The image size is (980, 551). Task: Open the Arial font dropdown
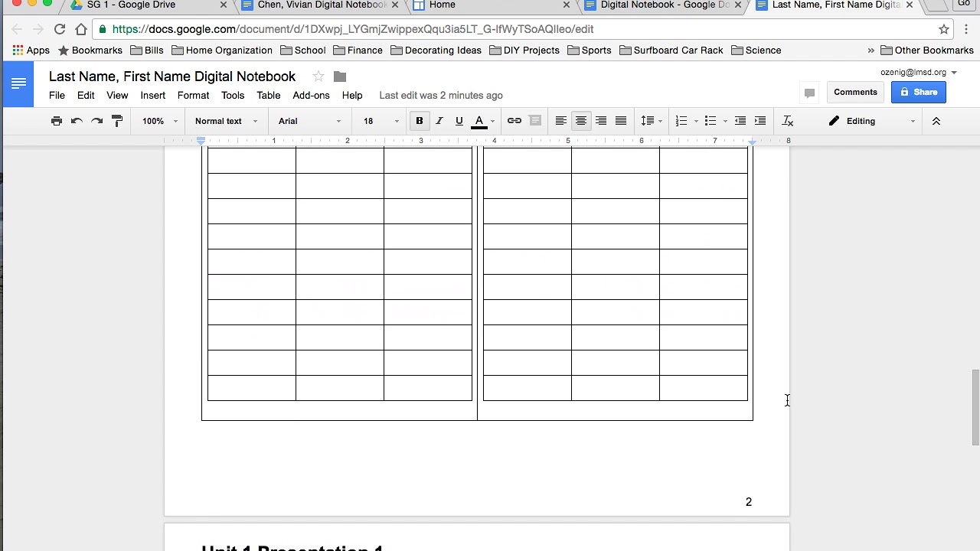coord(309,121)
